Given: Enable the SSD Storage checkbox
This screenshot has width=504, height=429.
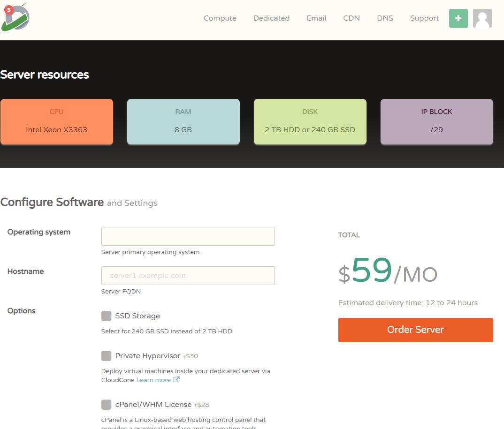Looking at the screenshot, I should 107,316.
